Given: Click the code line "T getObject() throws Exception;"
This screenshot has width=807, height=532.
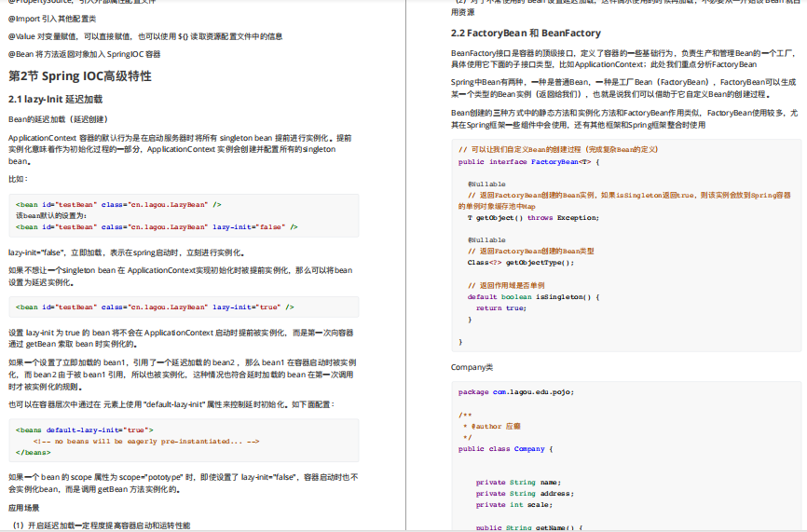Looking at the screenshot, I should coord(533,218).
